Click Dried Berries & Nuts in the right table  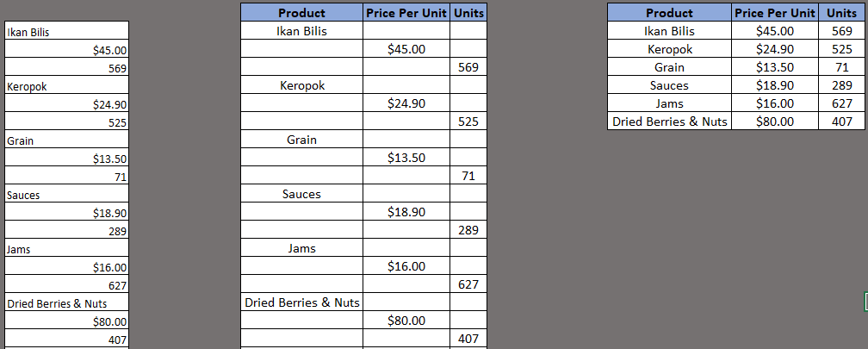pos(669,122)
